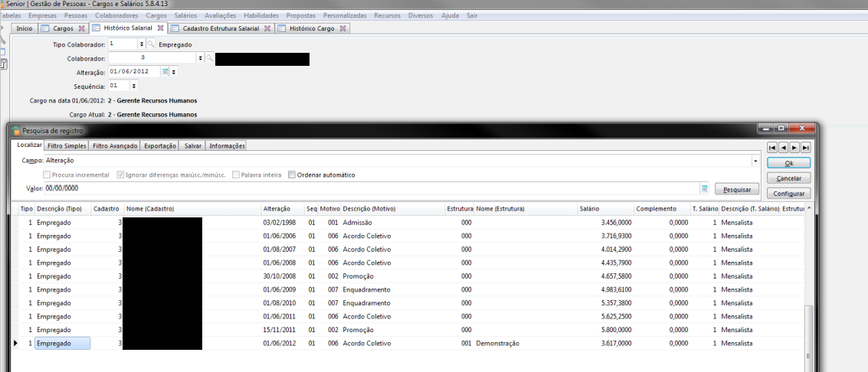
Task: Click the search magnifier beside Colaborador field
Action: (209, 58)
